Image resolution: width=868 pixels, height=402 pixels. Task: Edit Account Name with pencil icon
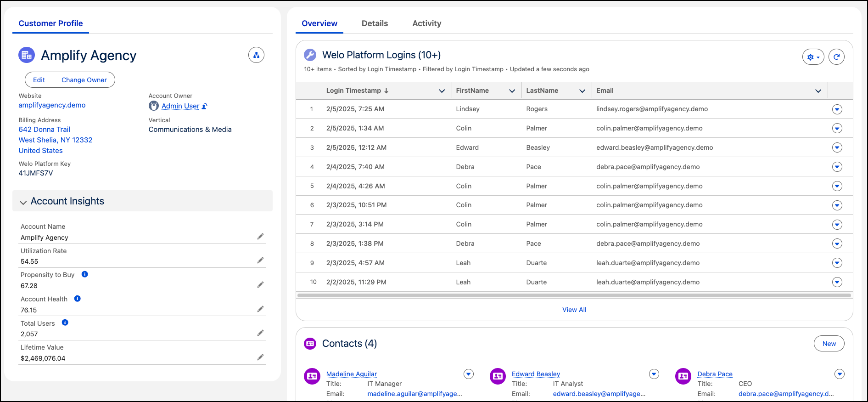pos(260,237)
